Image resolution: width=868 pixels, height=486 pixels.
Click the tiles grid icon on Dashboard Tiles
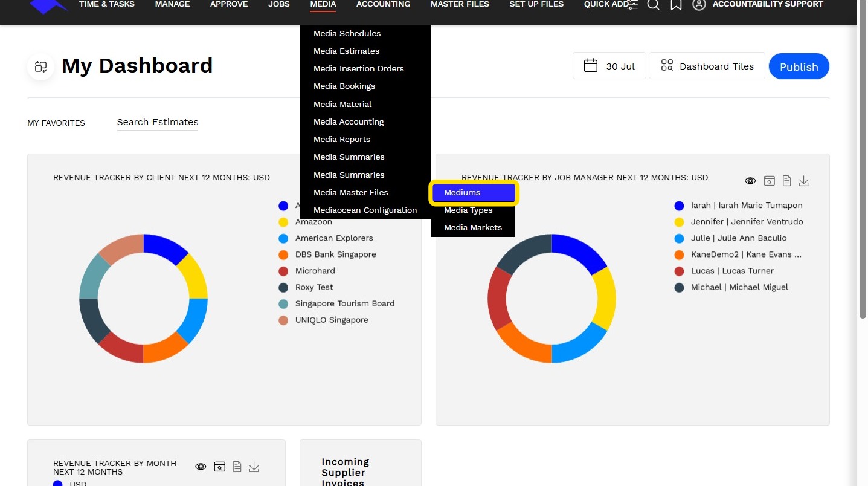[667, 65]
